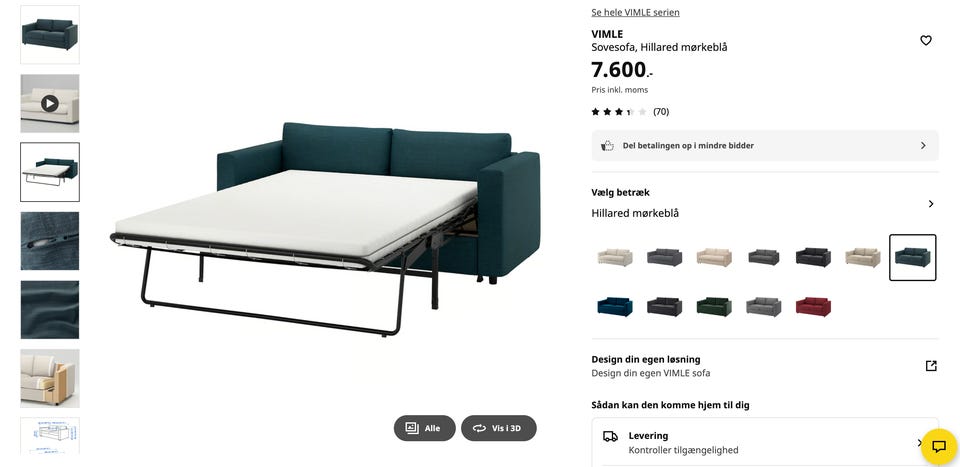Image resolution: width=960 pixels, height=467 pixels.
Task: Open all images with Alle button
Action: pyautogui.click(x=424, y=428)
